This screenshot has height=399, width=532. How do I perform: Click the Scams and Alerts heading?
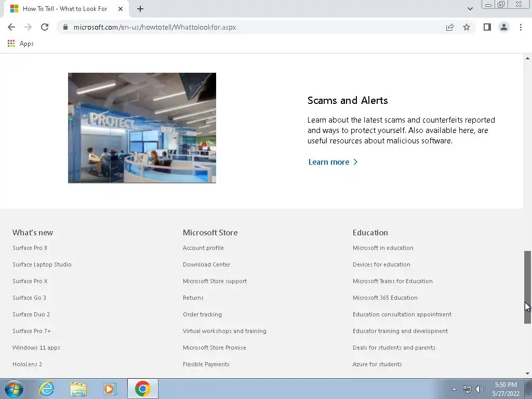tap(348, 100)
